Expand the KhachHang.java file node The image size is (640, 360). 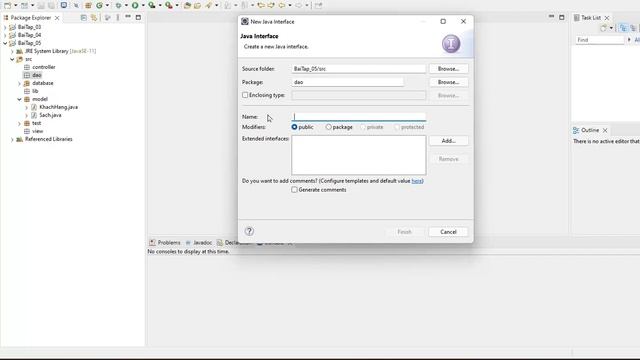point(27,107)
